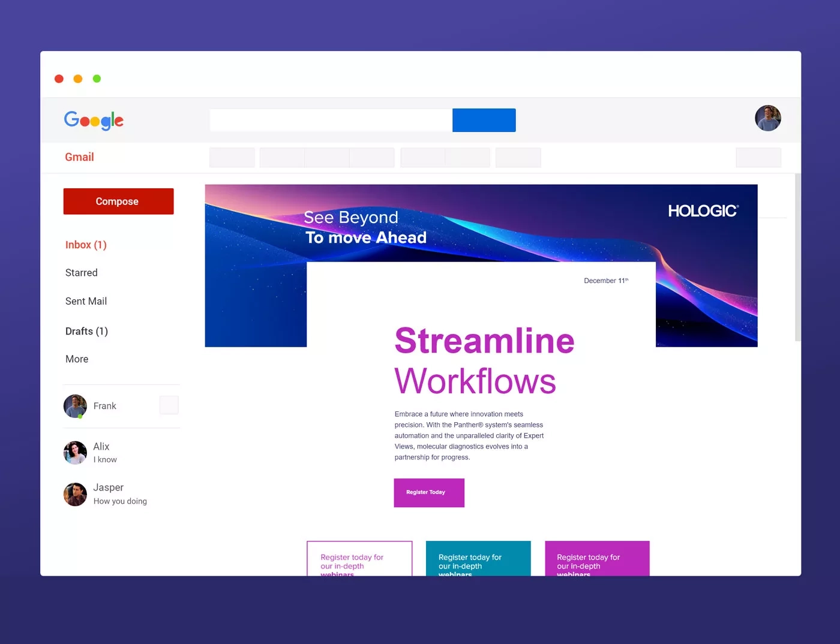Viewport: 840px width, 644px height.
Task: Click the teal webinar registration card
Action: [478, 559]
